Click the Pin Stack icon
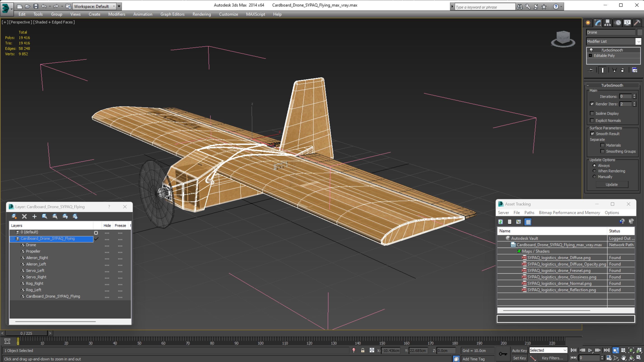The image size is (644, 362). coord(591,70)
